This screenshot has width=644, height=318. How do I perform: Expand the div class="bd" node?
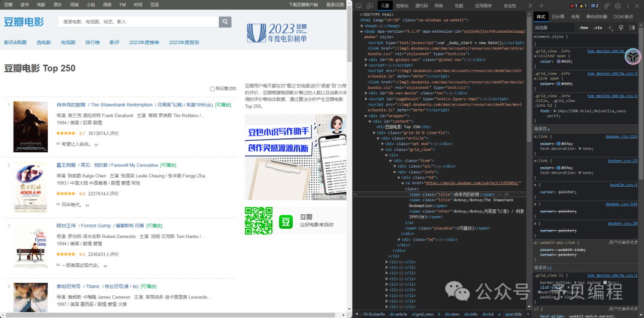pyautogui.click(x=399, y=239)
